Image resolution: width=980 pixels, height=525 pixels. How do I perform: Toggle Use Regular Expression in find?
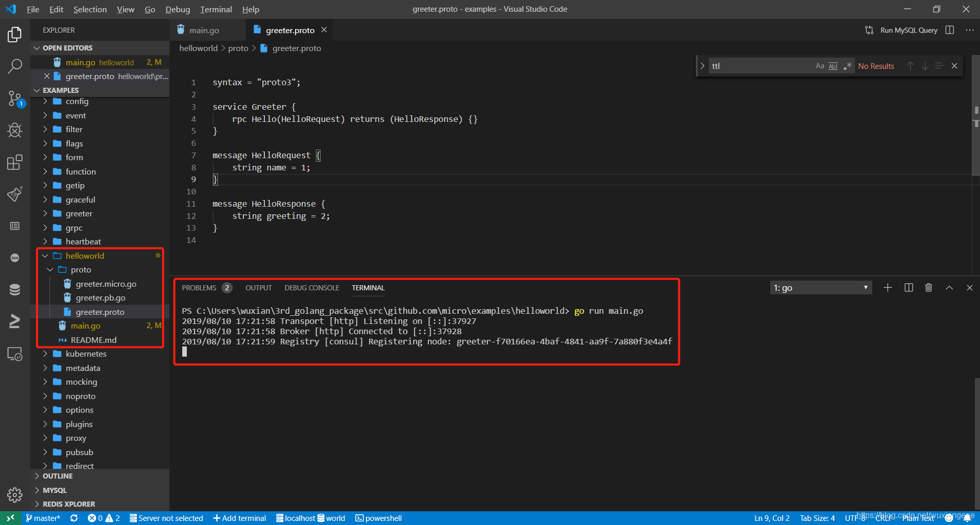coord(847,66)
